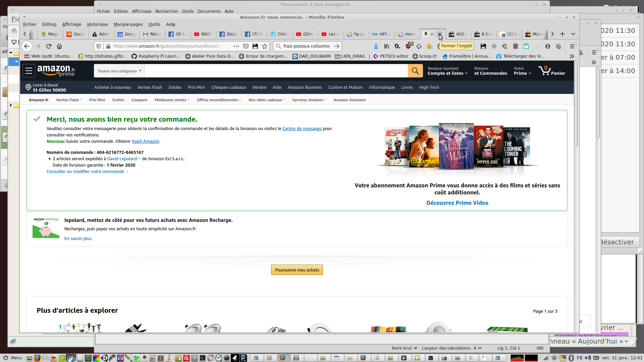Screen dimensions: 644x362
Task: Open the Amazon hamburger menu
Action: click(x=29, y=71)
